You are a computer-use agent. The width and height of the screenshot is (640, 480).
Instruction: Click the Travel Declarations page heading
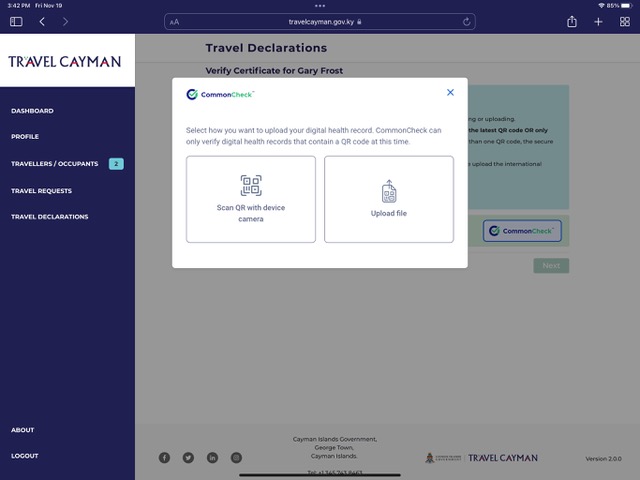click(266, 48)
